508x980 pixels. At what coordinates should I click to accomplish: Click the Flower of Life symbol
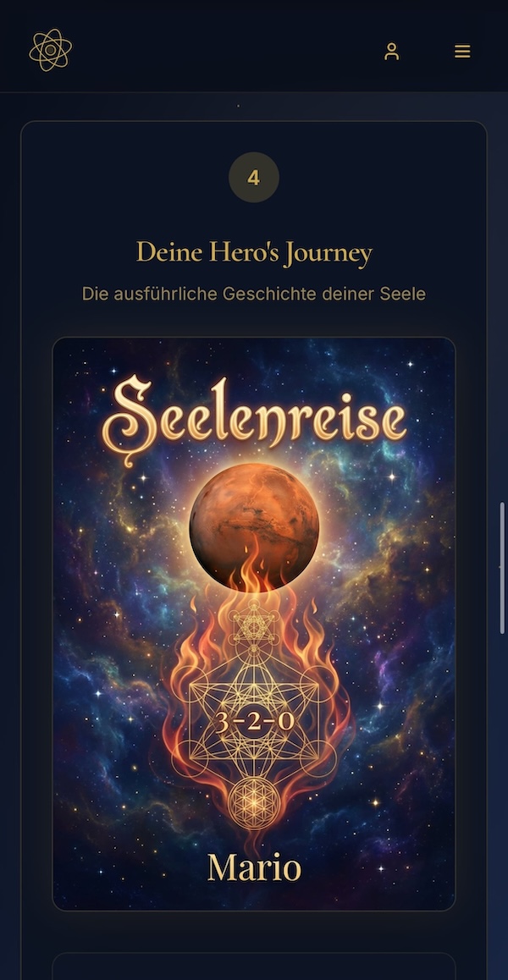pos(253,803)
